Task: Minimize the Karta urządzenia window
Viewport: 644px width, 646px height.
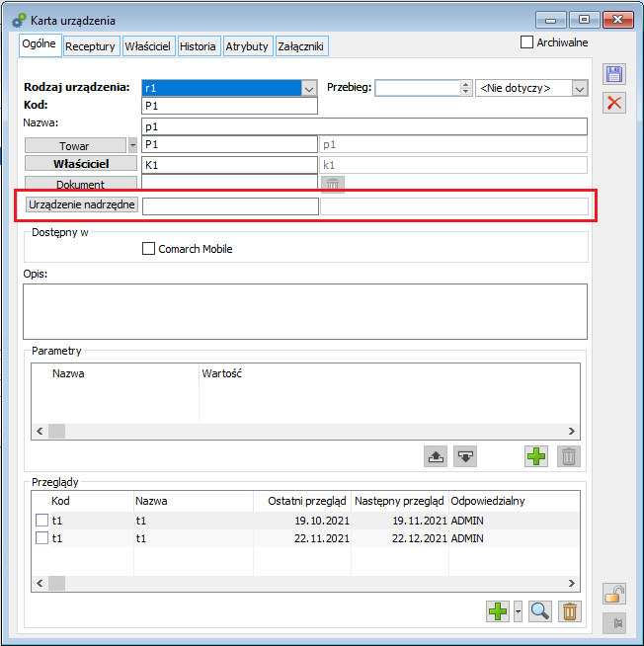Action: coord(551,20)
